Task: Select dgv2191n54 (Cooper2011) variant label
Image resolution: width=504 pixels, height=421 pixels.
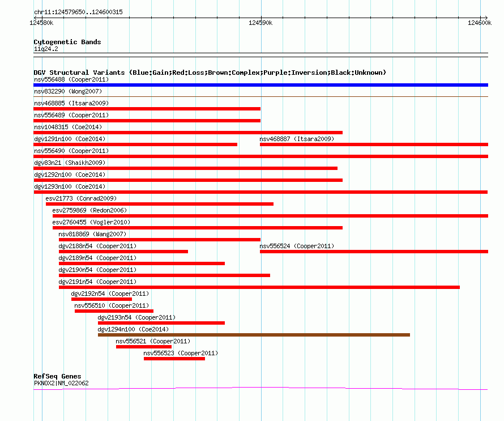Action: (97, 282)
